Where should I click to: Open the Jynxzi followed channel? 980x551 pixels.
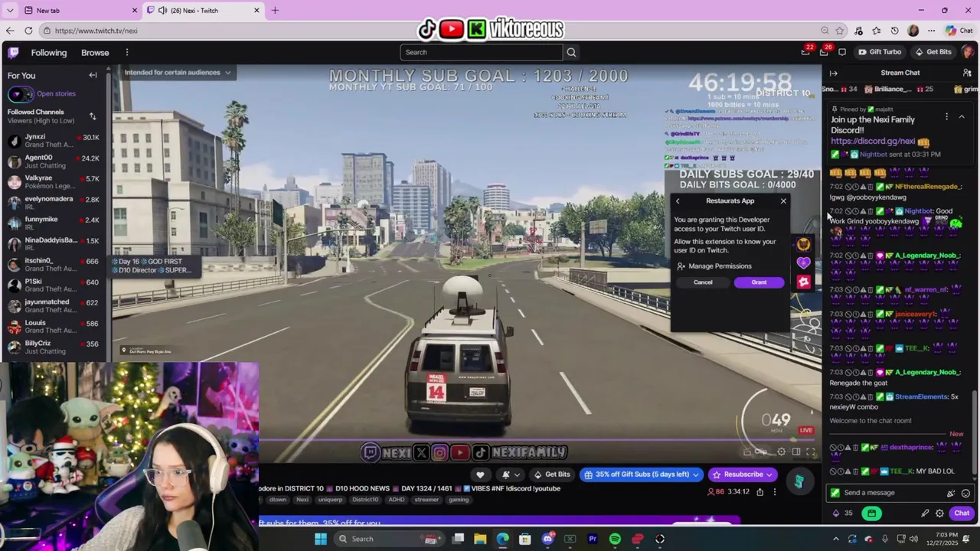coord(54,141)
